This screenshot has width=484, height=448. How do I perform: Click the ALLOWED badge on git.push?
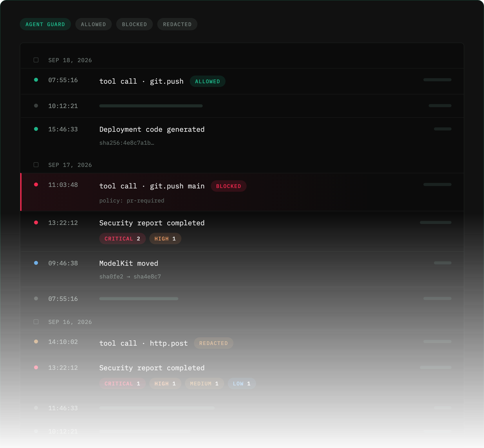pos(208,81)
